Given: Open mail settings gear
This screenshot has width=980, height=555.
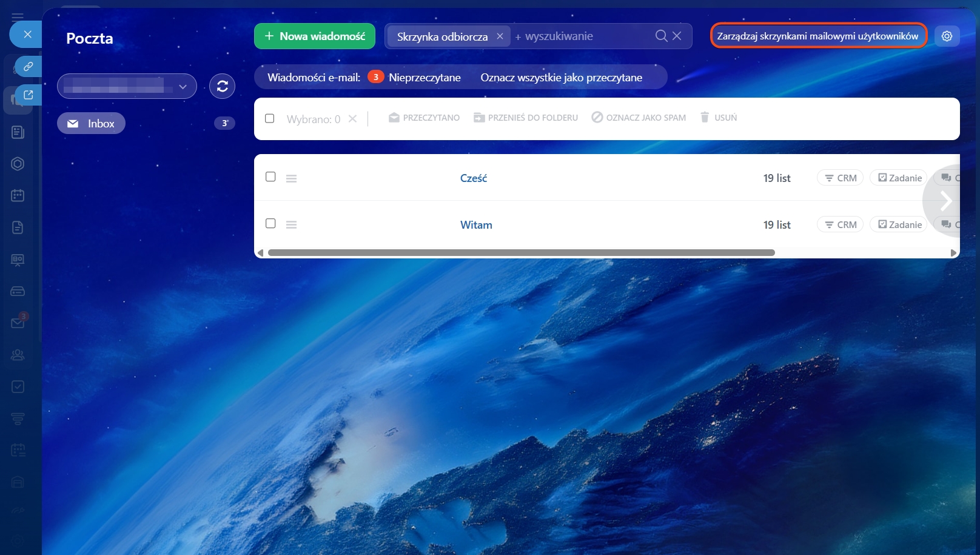Looking at the screenshot, I should 947,36.
